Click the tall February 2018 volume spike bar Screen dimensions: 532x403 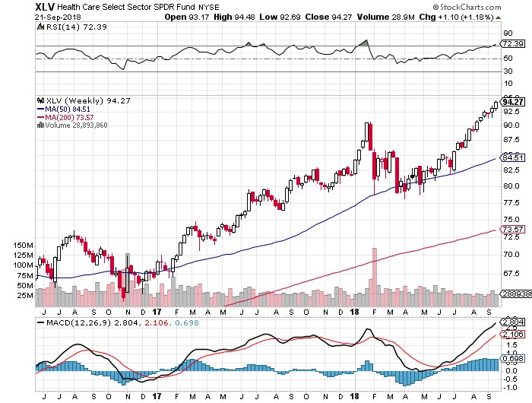click(x=375, y=277)
